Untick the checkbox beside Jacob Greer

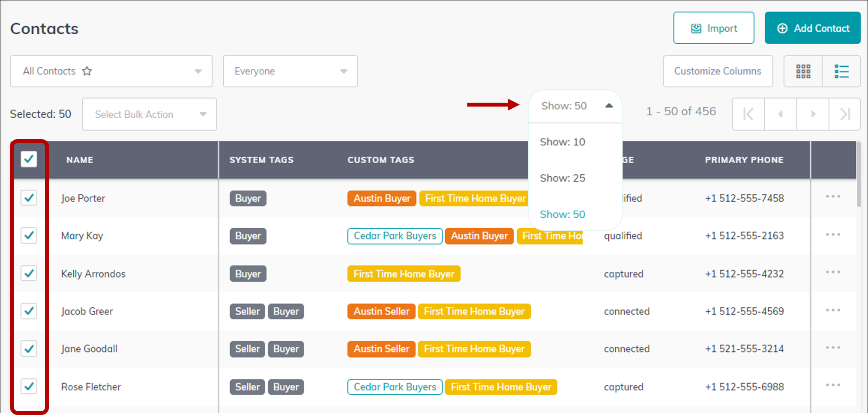[29, 311]
